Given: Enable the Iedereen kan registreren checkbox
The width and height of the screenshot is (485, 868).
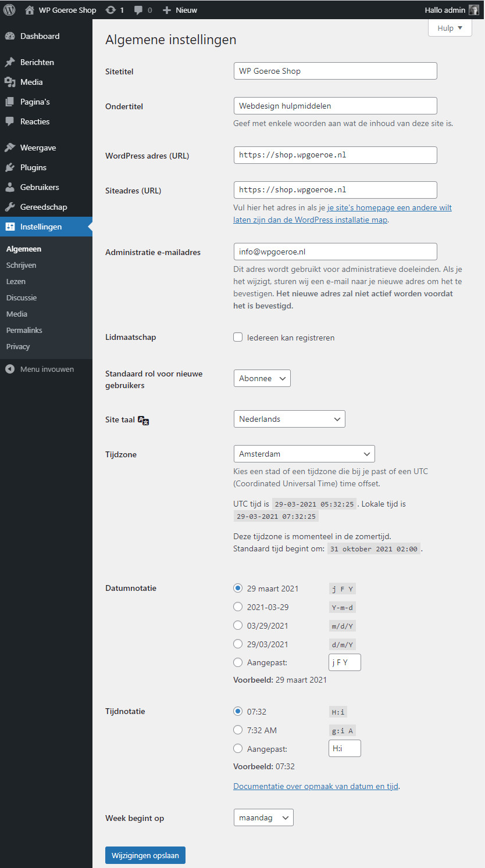Looking at the screenshot, I should coord(238,337).
